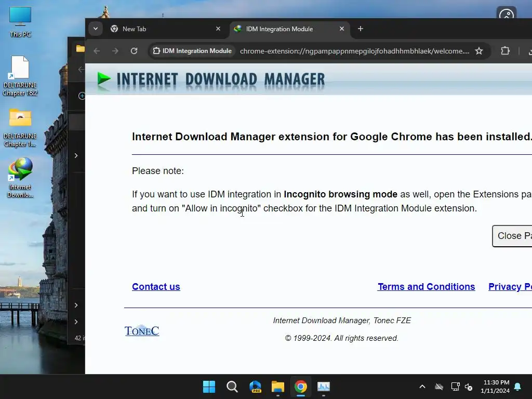Close the New Tab tab

coord(218,29)
